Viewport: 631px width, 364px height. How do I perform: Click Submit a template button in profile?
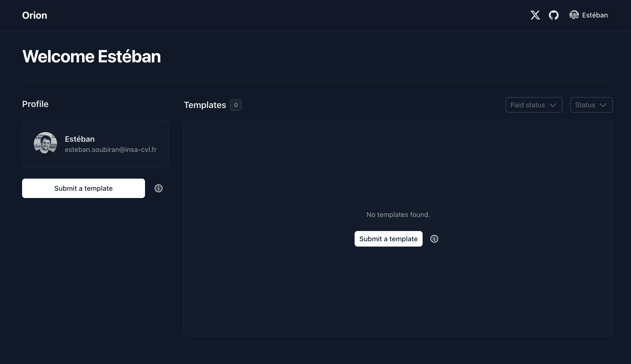[83, 188]
